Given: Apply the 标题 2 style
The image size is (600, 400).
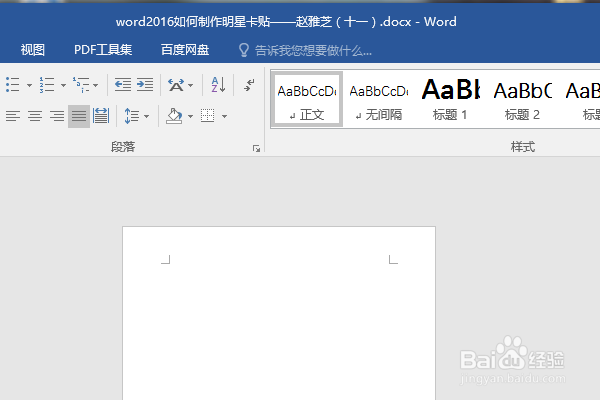Looking at the screenshot, I should [x=522, y=100].
